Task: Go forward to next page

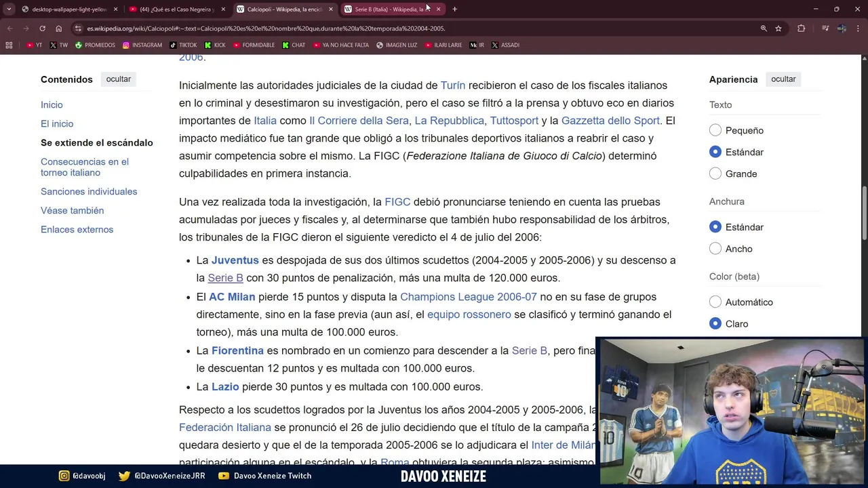Action: (26, 28)
